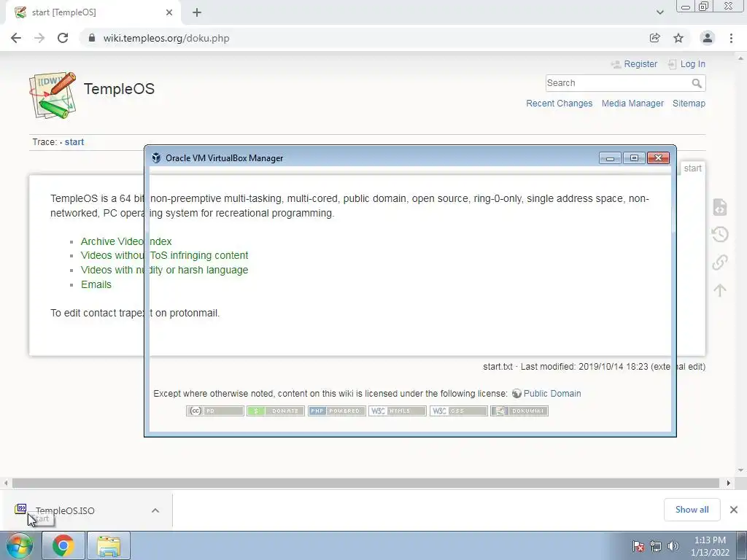Screen dimensions: 747x560
Task: Click the Public Domain license link
Action: pos(552,393)
